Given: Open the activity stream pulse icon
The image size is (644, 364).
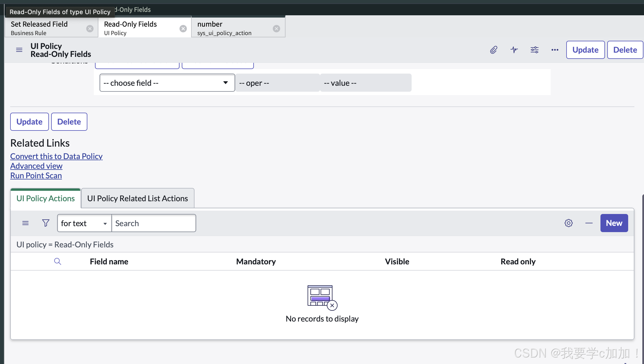Looking at the screenshot, I should pos(514,50).
